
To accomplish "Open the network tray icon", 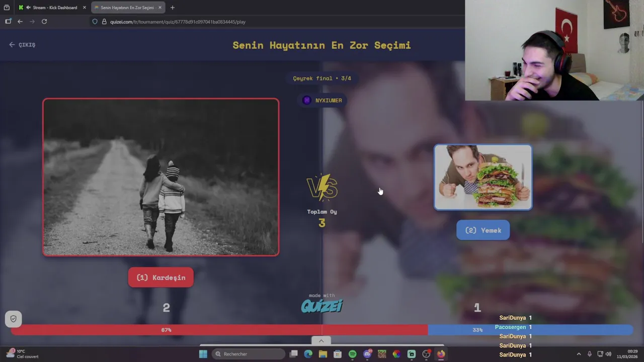I will [600, 354].
